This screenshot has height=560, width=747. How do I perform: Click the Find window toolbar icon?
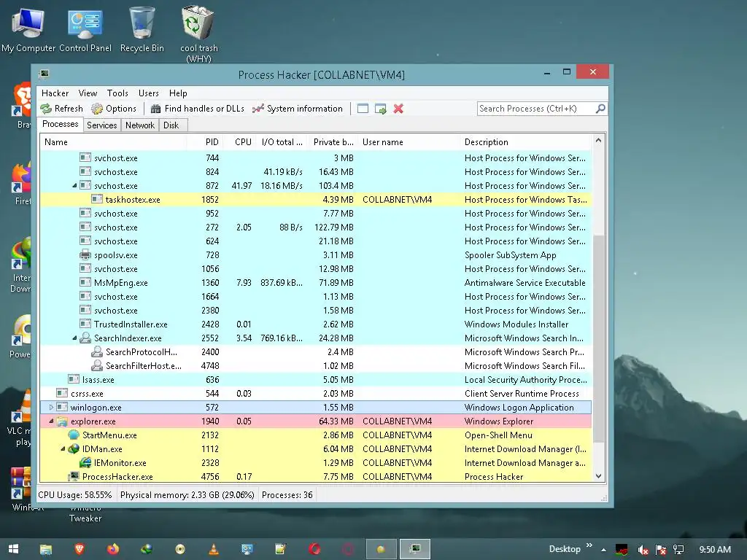pyautogui.click(x=363, y=109)
